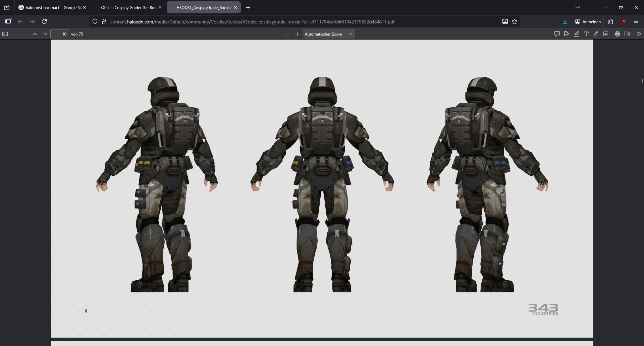This screenshot has height=346, width=644.
Task: Toggle the freehand draw tool
Action: (596, 34)
